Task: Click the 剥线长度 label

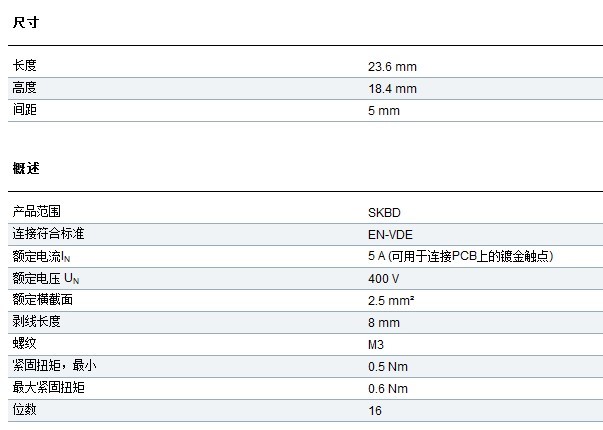Action: click(x=37, y=321)
